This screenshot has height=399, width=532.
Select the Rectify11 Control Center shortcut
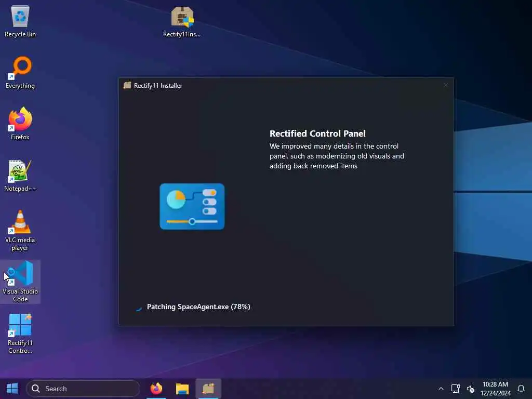coord(20,333)
